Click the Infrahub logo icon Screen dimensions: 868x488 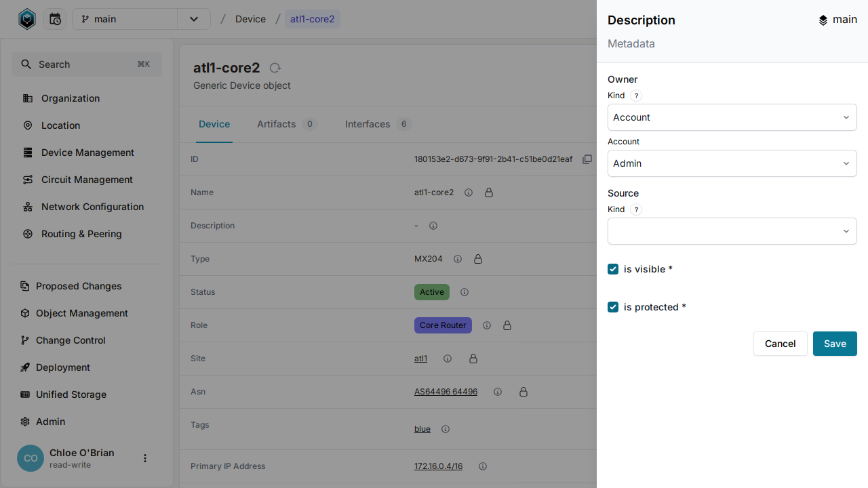point(26,19)
